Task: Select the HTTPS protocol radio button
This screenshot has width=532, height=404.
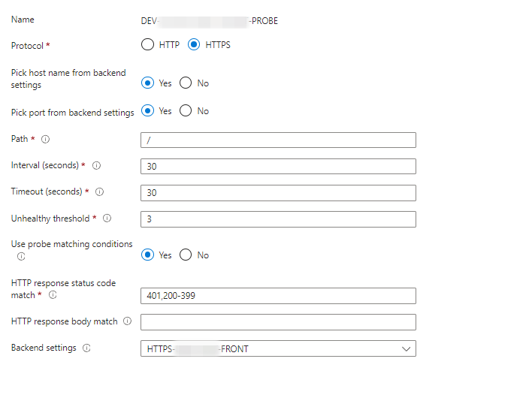Action: (x=194, y=45)
